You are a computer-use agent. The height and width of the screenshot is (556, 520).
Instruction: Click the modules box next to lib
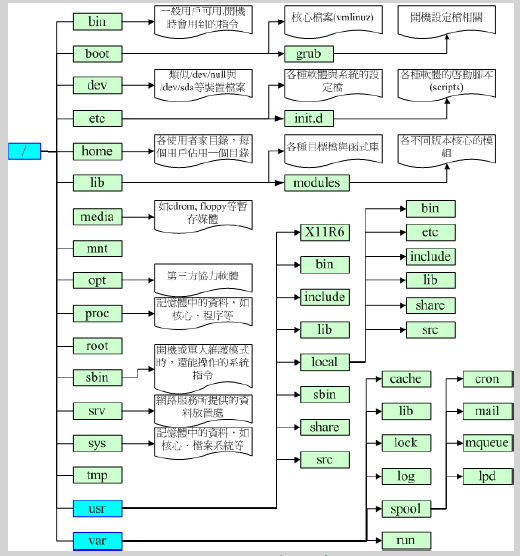tap(317, 183)
